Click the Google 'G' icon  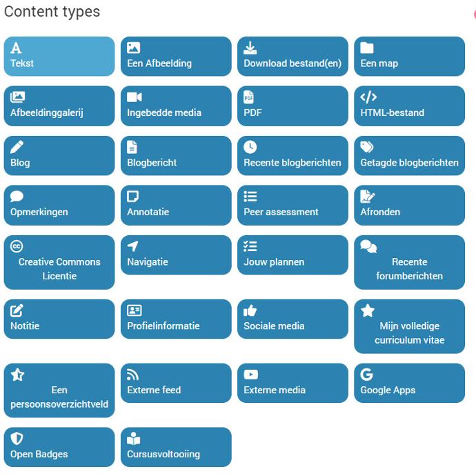(x=367, y=375)
